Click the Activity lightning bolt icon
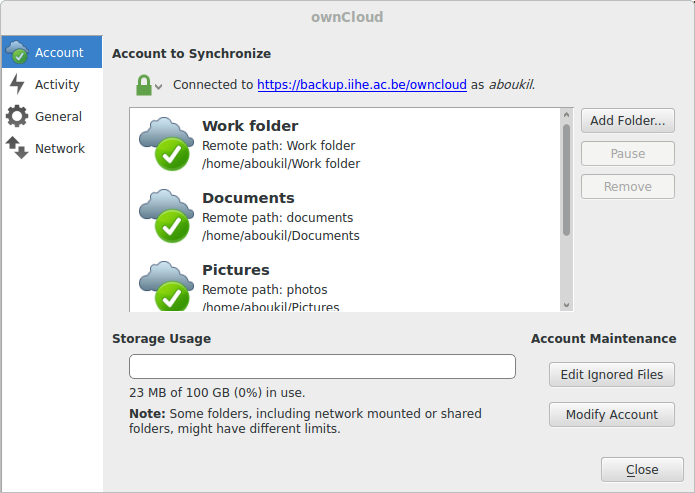Image resolution: width=695 pixels, height=493 pixels. click(x=17, y=85)
